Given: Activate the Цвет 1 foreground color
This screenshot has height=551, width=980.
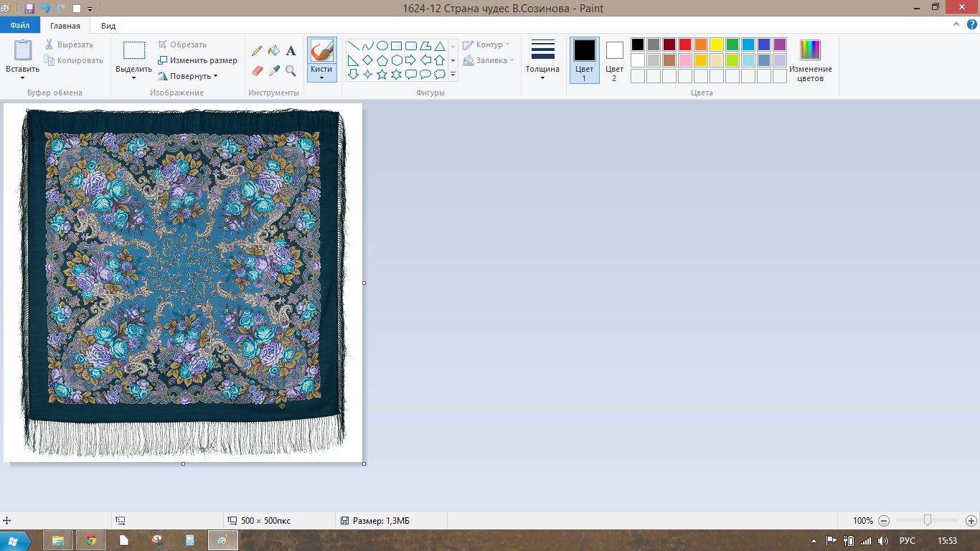Looking at the screenshot, I should click(584, 60).
